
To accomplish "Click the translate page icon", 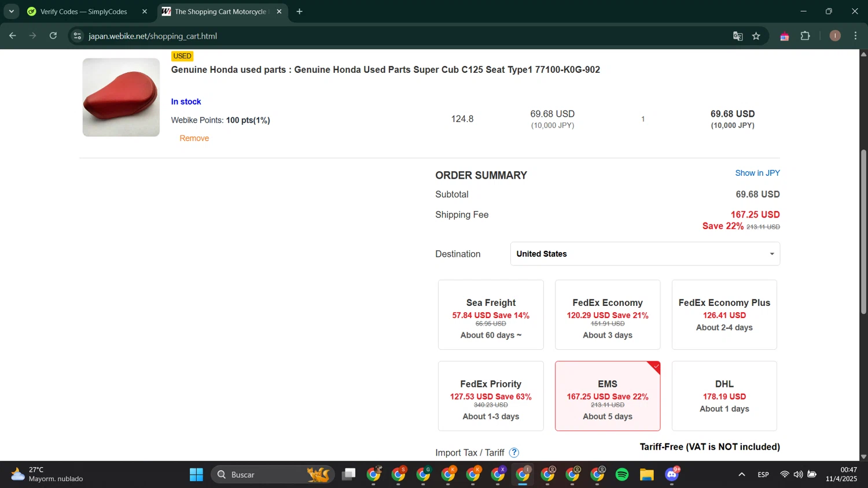I will click(x=738, y=36).
